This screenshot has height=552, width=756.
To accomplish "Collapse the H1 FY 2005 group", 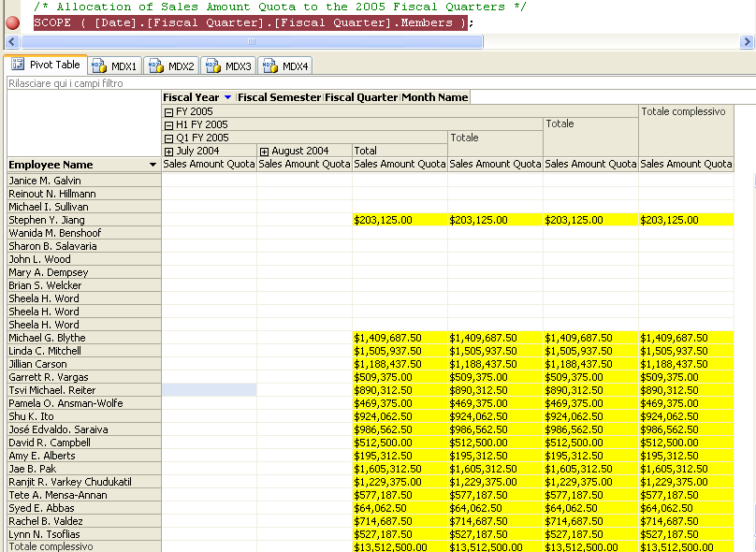I will click(168, 124).
